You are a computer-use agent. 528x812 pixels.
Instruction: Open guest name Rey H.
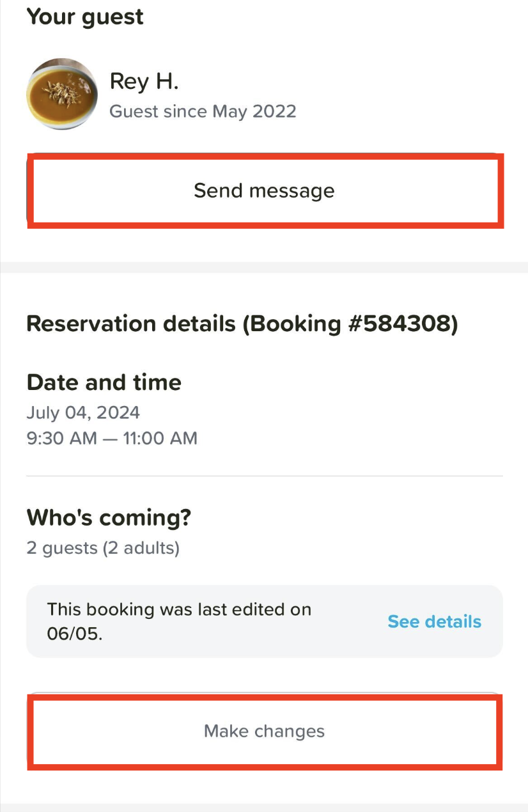[144, 81]
